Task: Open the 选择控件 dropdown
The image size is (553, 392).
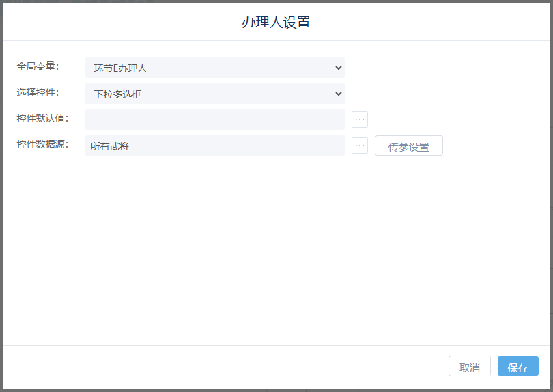Action: coord(214,94)
